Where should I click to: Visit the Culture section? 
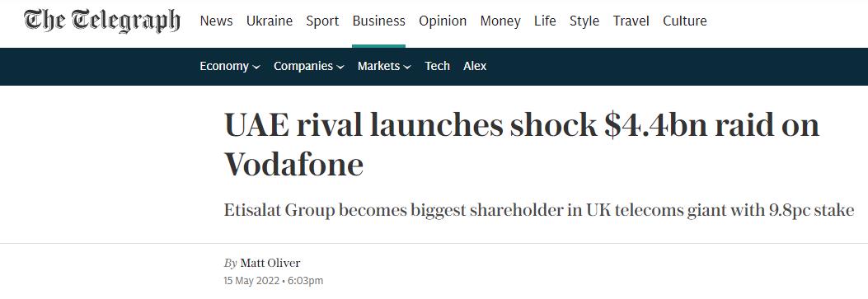click(685, 21)
